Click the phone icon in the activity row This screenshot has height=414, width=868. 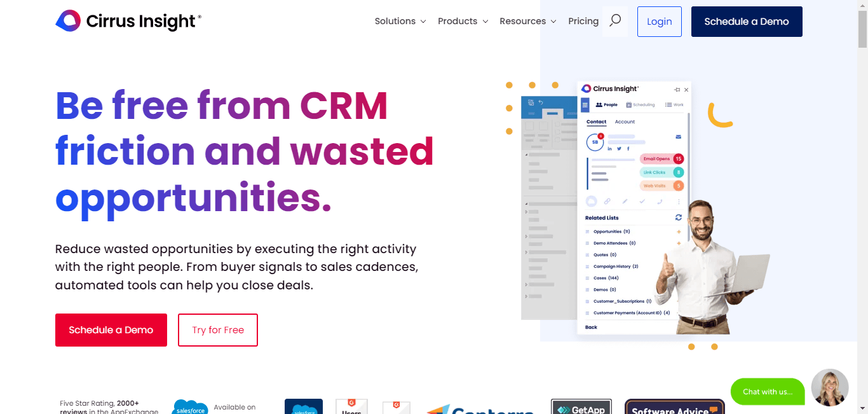point(660,202)
